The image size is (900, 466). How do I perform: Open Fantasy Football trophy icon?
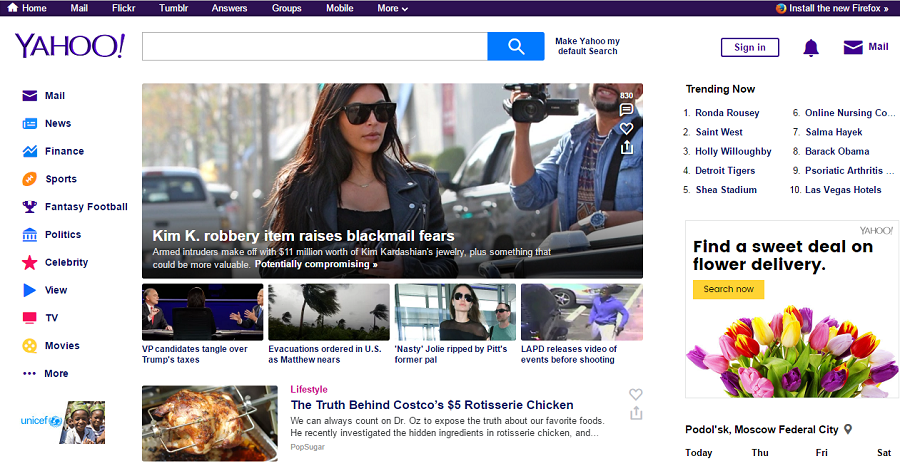tap(30, 207)
